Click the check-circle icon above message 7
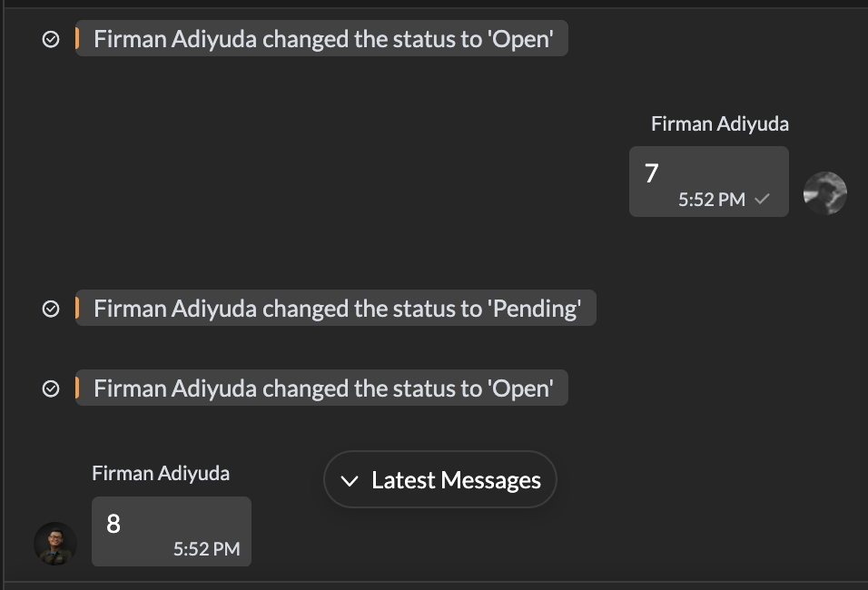Screen dimensions: 868x590 [52, 39]
